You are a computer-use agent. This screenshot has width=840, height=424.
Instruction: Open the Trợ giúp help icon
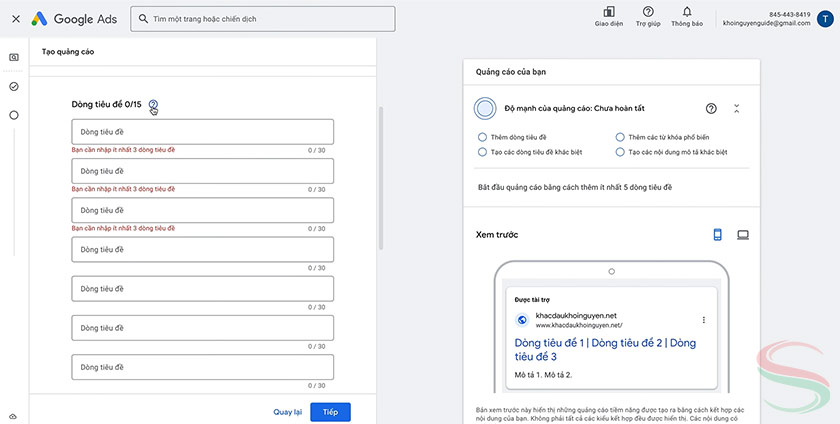(648, 12)
